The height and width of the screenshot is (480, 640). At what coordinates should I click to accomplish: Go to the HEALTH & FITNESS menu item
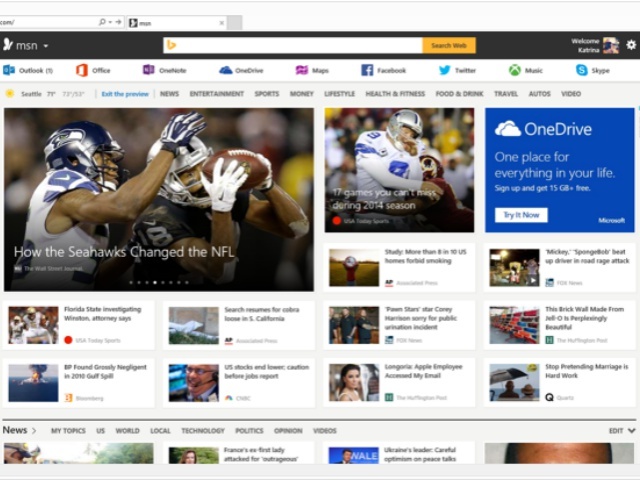click(395, 94)
